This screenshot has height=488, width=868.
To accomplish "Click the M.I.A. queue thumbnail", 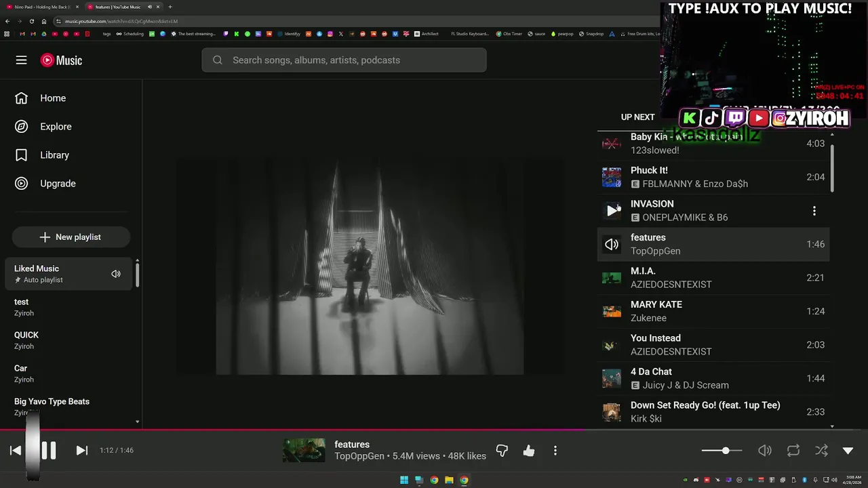I will pyautogui.click(x=612, y=278).
